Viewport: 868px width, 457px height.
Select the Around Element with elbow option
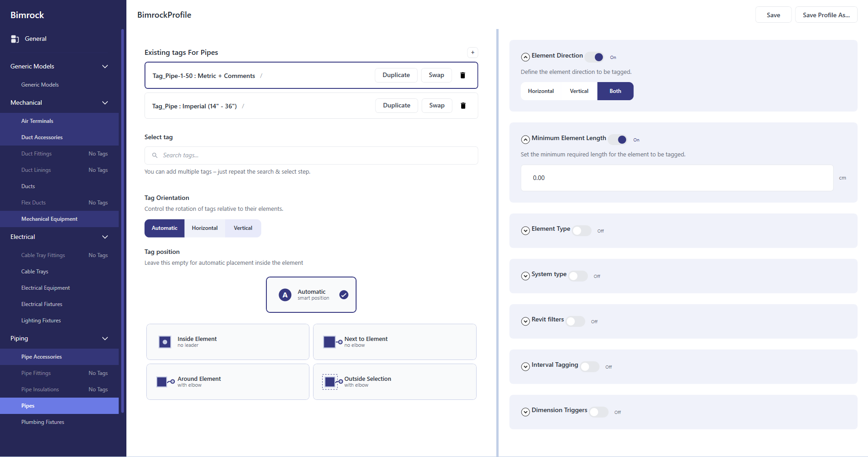point(227,381)
